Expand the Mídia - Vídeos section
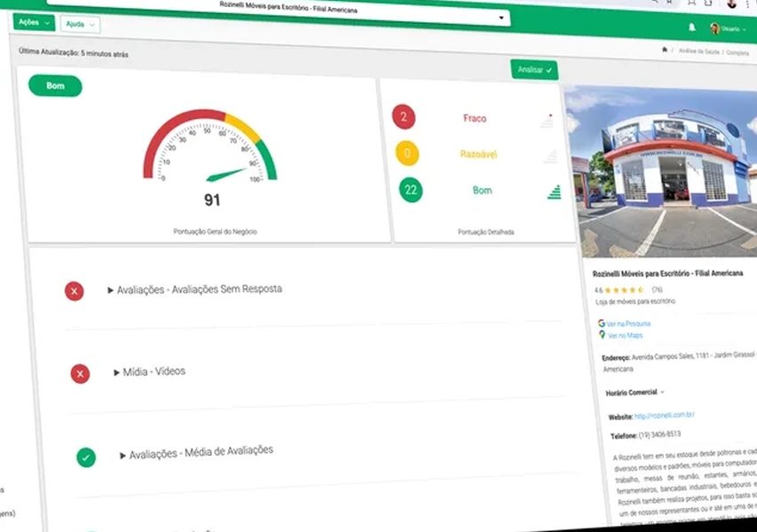This screenshot has width=757, height=532. [150, 372]
